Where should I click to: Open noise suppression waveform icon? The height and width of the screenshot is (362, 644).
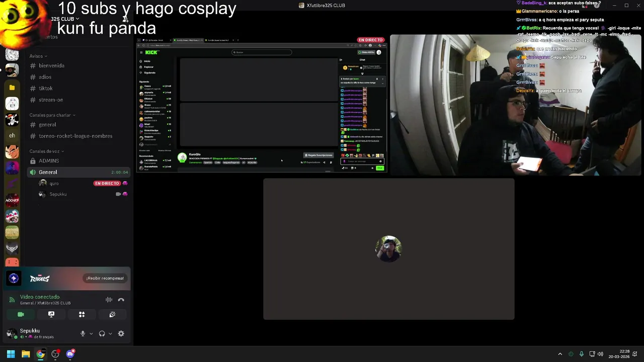(x=109, y=300)
